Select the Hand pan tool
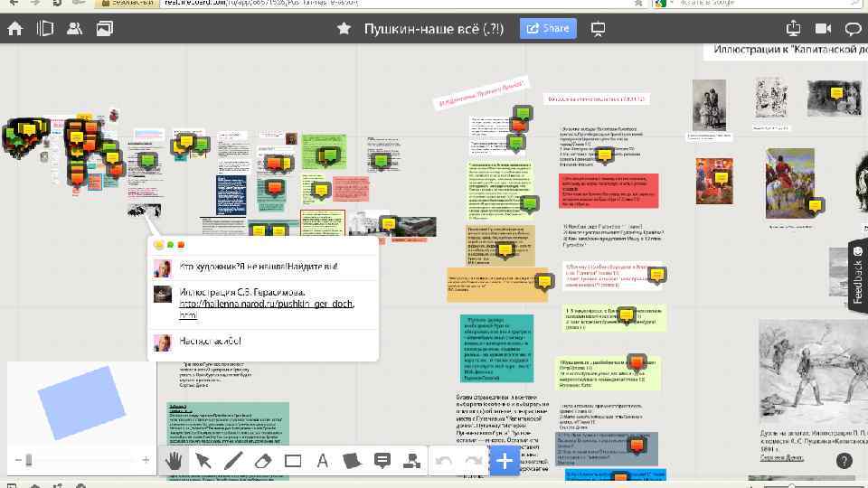 [x=174, y=460]
